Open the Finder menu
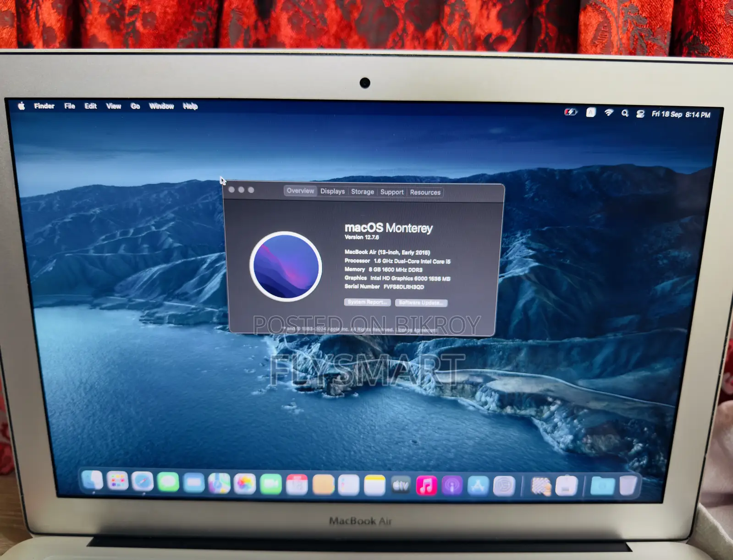733x560 pixels. coord(44,106)
